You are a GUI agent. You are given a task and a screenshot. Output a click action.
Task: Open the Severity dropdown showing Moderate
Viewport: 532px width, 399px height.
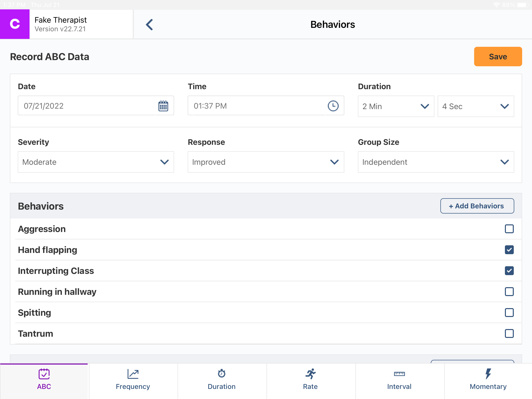(96, 162)
